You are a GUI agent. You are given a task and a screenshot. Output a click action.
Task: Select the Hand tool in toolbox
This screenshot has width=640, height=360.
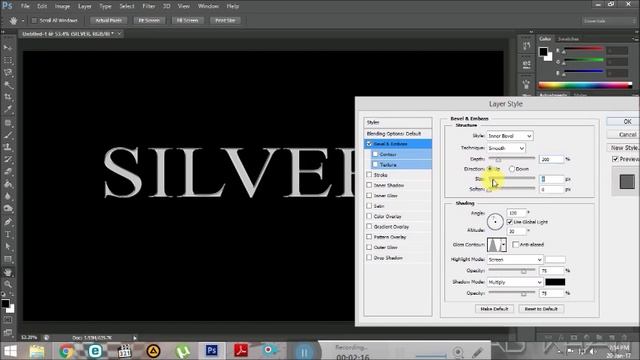coord(8,272)
